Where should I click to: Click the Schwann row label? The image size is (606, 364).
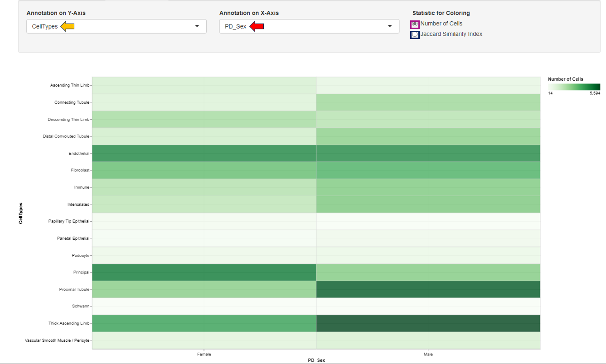[82, 306]
